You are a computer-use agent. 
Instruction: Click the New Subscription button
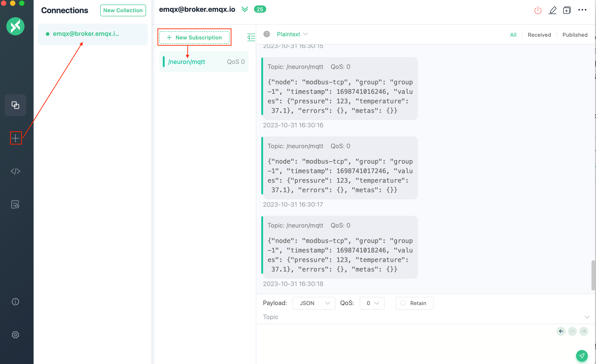tap(194, 37)
